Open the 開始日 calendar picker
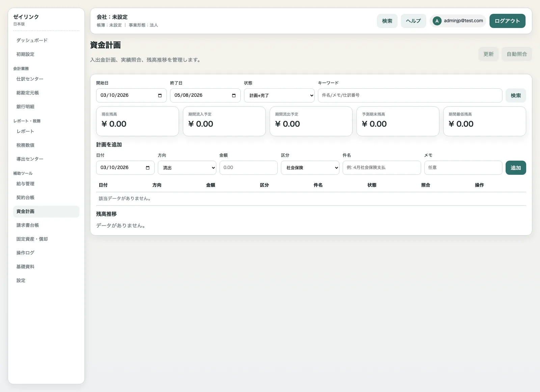540x392 pixels. pos(160,95)
